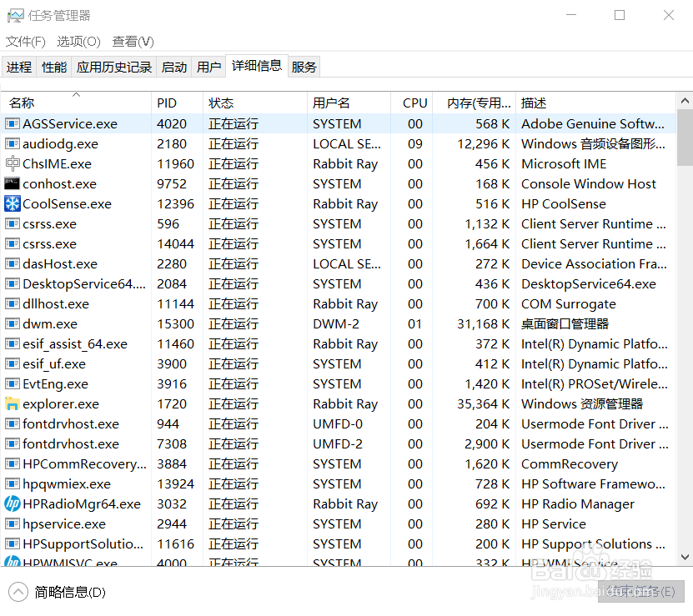The height and width of the screenshot is (616, 693).
Task: Click the CoolSense.exe snowflake icon
Action: point(12,203)
